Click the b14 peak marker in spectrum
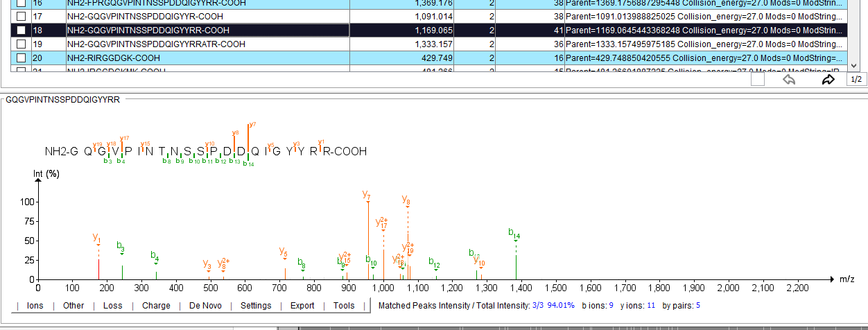This screenshot has height=330, width=868. 514,234
